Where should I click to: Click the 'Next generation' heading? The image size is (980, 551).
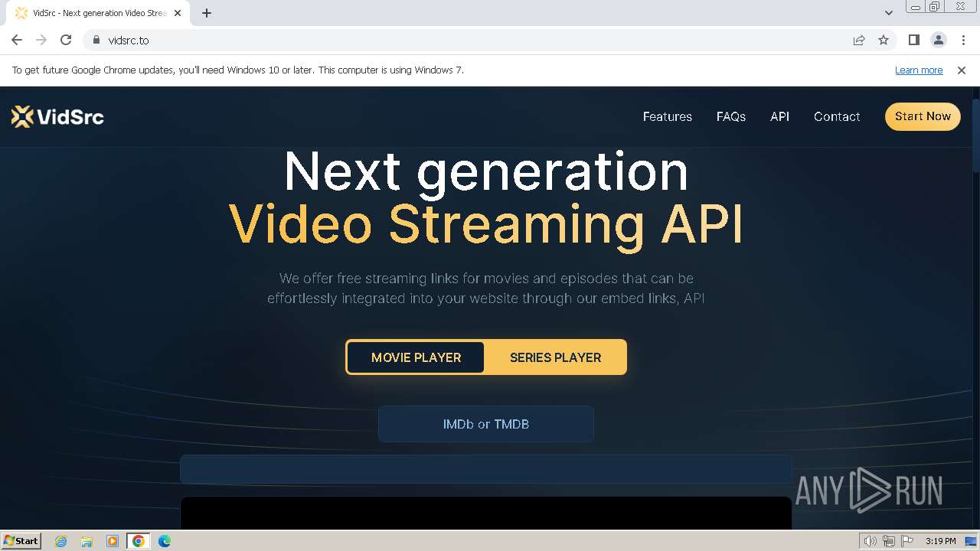[x=486, y=171]
